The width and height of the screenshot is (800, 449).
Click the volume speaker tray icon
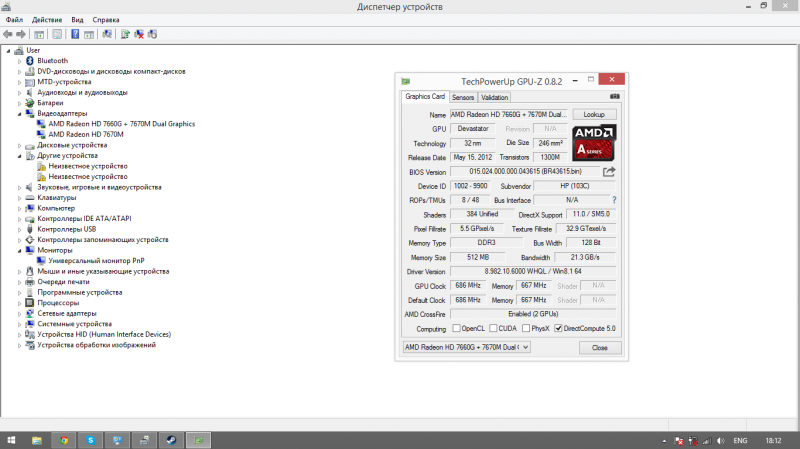point(720,441)
